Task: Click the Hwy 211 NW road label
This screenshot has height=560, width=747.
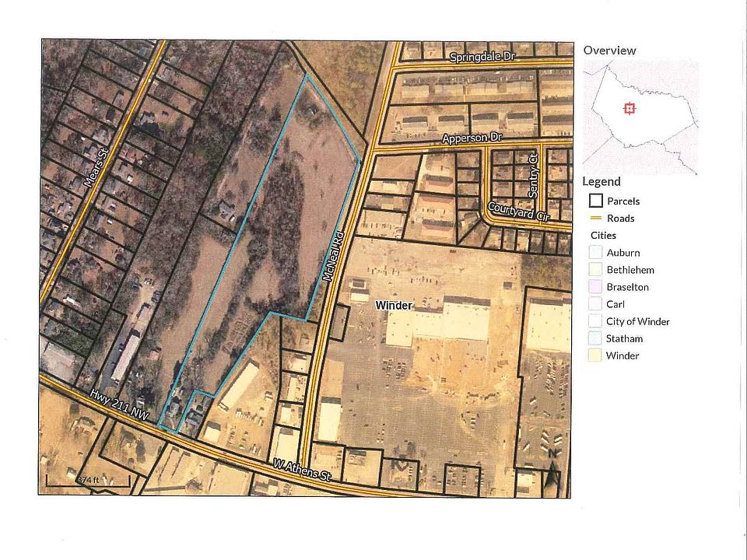Action: click(x=119, y=405)
